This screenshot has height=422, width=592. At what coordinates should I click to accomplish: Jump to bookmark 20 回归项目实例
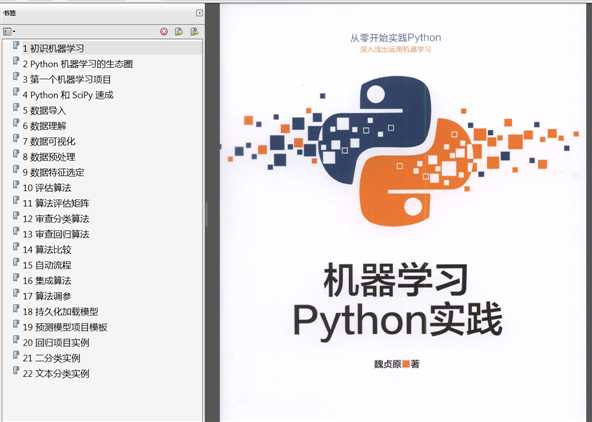[56, 343]
